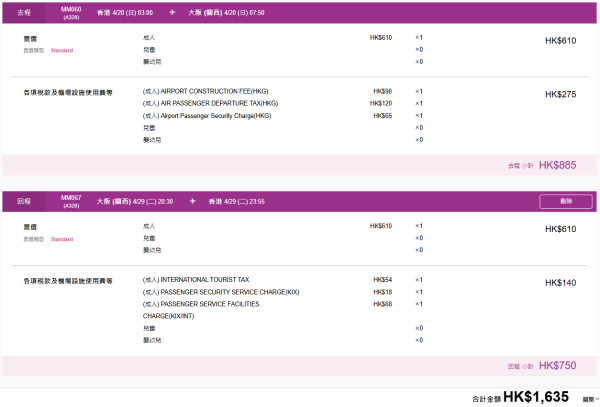Viewport: 600px width, 407px height.
Task: Click the 去程 label in first header
Action: coord(24,13)
